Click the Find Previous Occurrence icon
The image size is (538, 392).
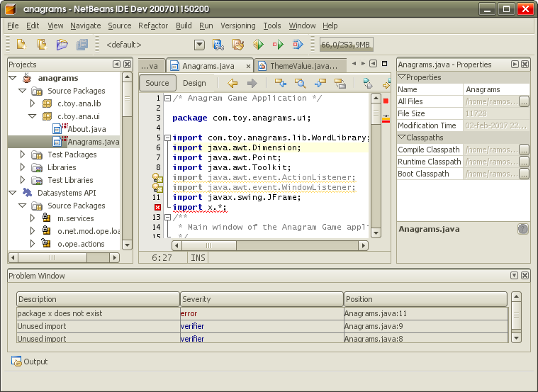281,83
